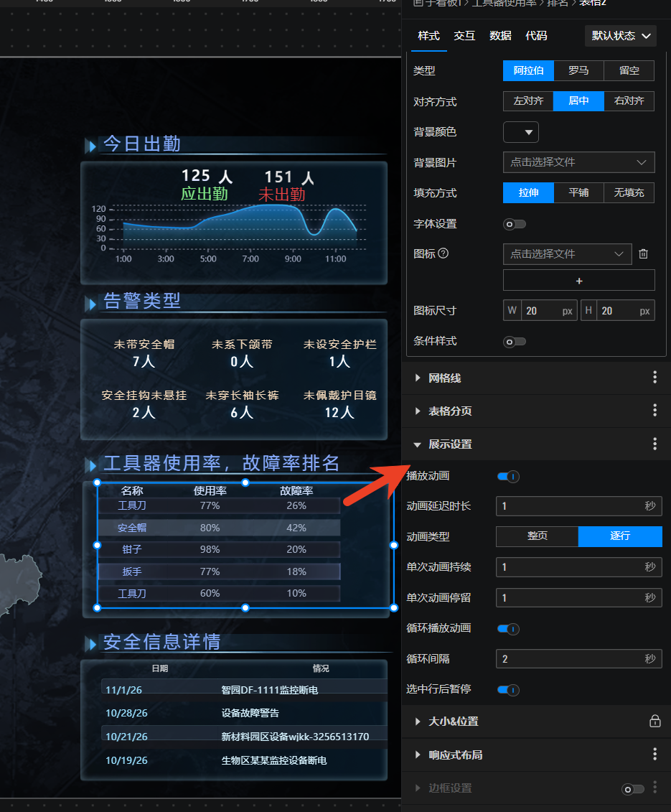The width and height of the screenshot is (671, 812).
Task: Open the more options menu for 响应式布局
Action: (x=654, y=754)
